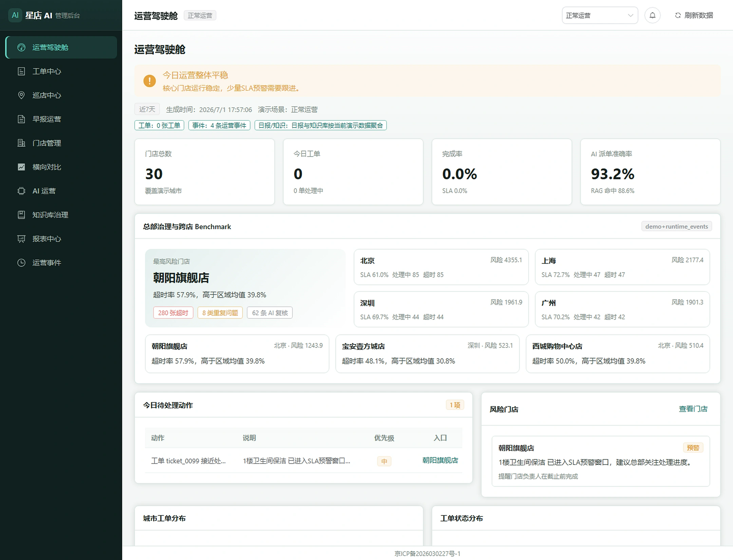Click the 门店总数 30 metric card
Screen dimensions: 733x560
pyautogui.click(x=205, y=172)
